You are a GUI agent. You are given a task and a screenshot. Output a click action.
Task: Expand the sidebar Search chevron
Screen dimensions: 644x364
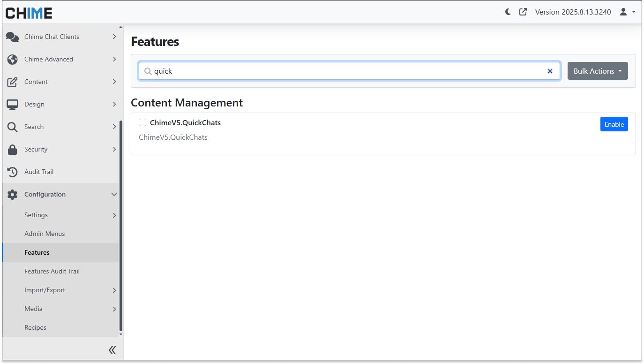tap(114, 127)
